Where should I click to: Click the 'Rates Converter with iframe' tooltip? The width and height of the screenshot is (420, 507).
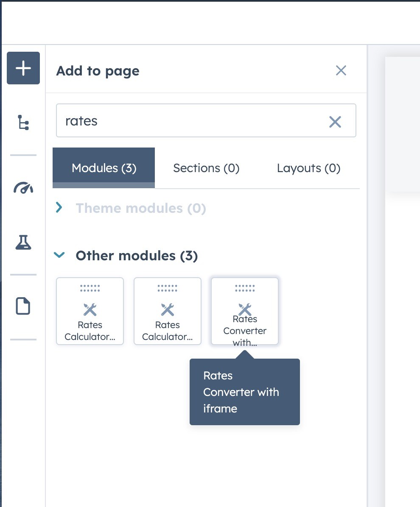pos(244,392)
